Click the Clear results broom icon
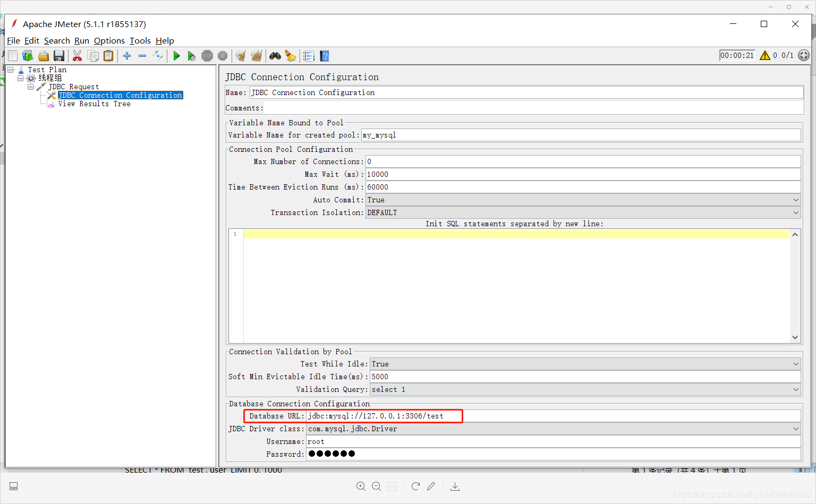This screenshot has width=816, height=504. coord(241,56)
